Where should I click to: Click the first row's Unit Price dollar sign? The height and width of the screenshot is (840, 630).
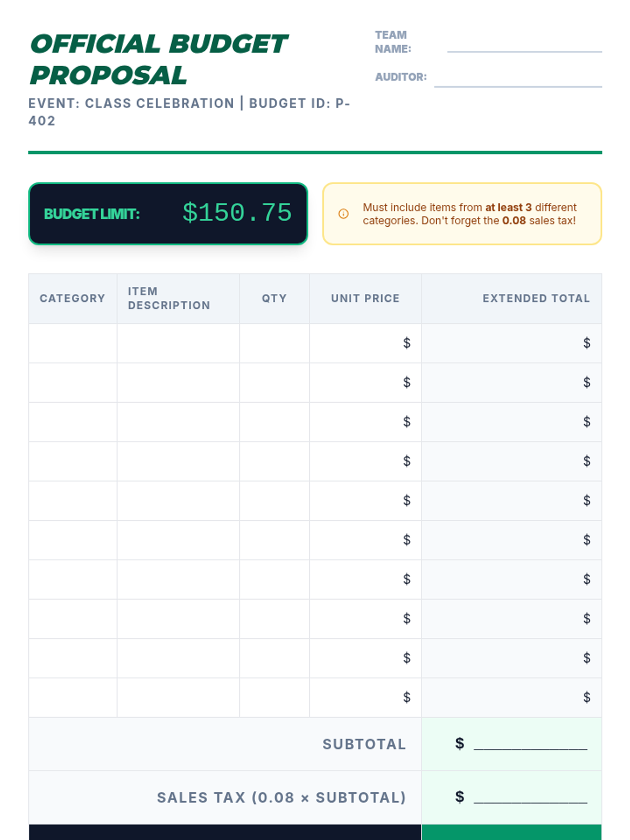[406, 343]
